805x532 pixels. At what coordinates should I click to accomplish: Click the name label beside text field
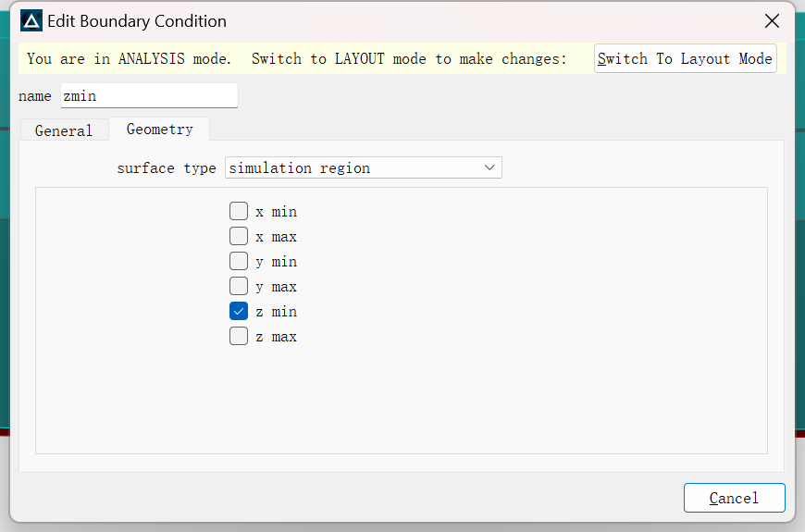coord(35,96)
